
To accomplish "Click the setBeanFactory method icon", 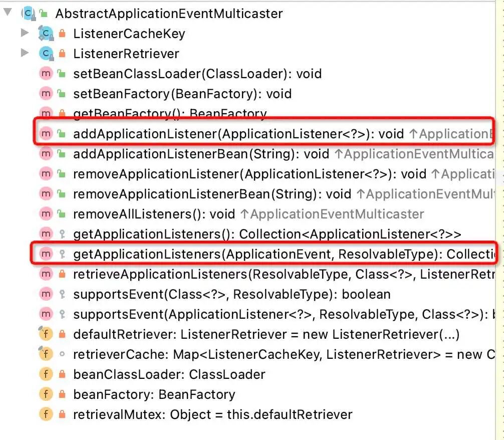I will (46, 94).
